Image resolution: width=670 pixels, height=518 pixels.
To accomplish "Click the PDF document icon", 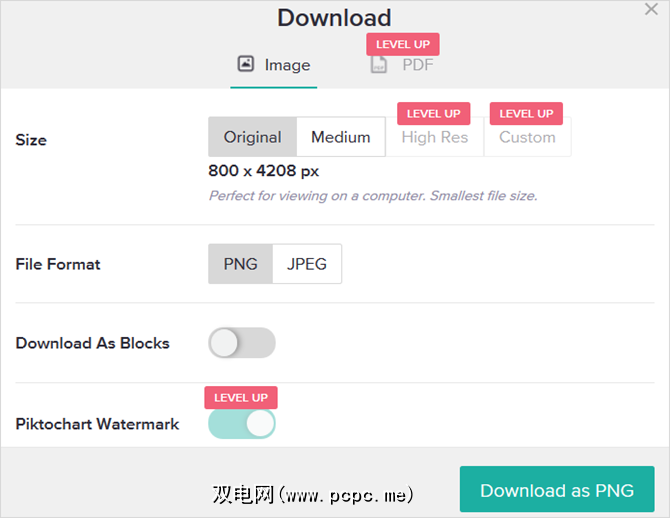I will [x=379, y=65].
